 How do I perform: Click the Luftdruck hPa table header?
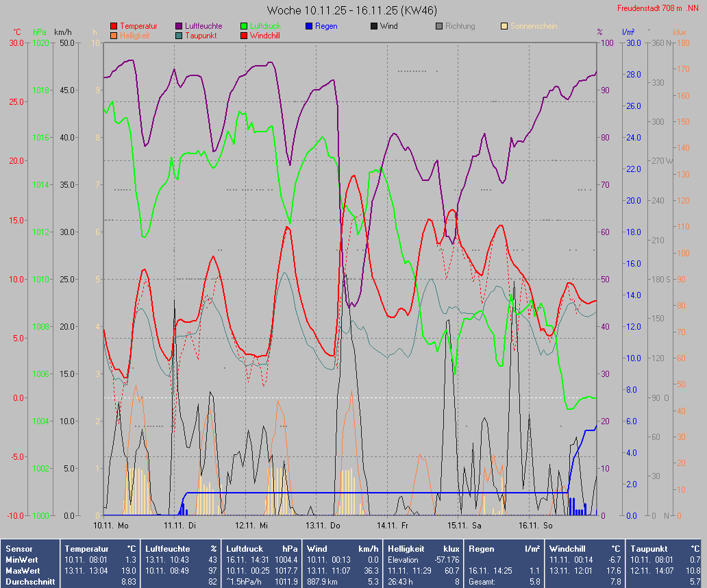[x=262, y=549]
